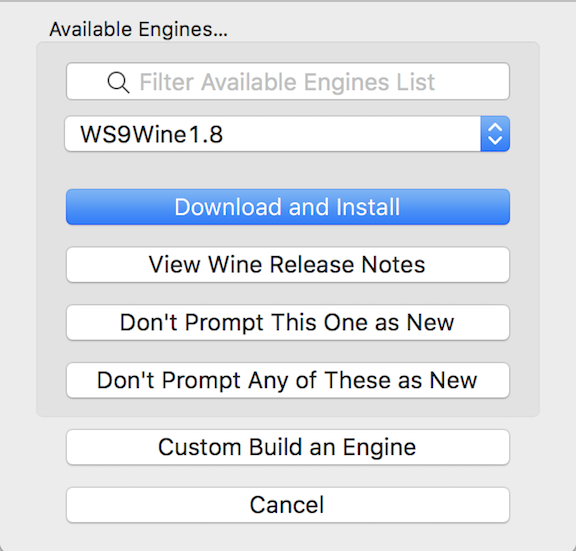The width and height of the screenshot is (576, 551).
Task: Click the WS9Wine1.8 text in popup
Action: (x=151, y=134)
